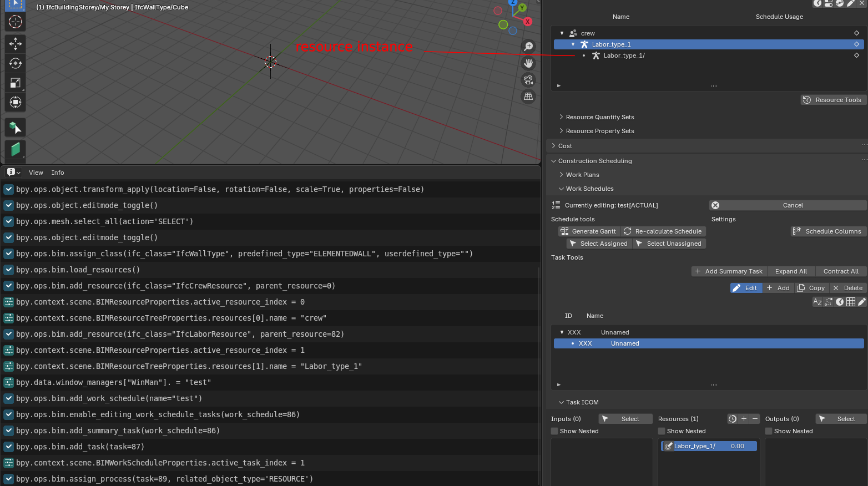Activate the Scale tool
Viewport: 868px width, 486px height.
pyautogui.click(x=16, y=83)
